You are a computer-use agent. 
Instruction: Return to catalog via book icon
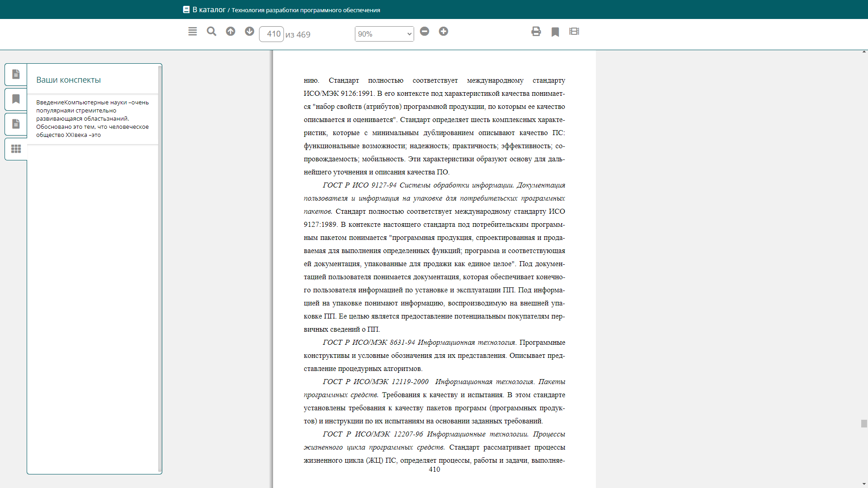186,9
